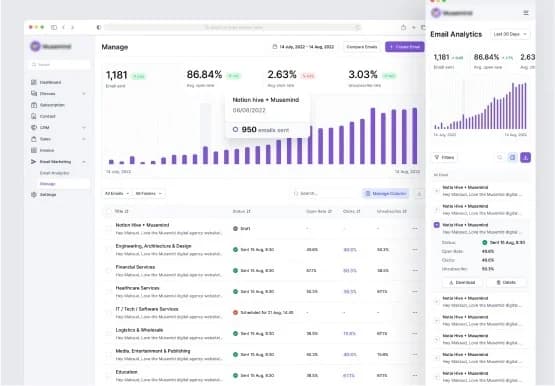The image size is (555, 386).
Task: Open the All Emails filter dropdown
Action: tap(117, 194)
